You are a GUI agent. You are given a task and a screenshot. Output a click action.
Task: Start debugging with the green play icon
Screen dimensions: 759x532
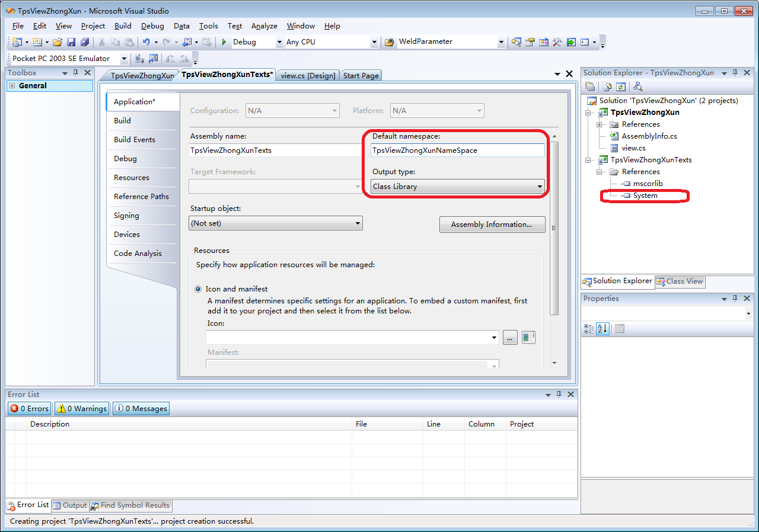pyautogui.click(x=224, y=42)
